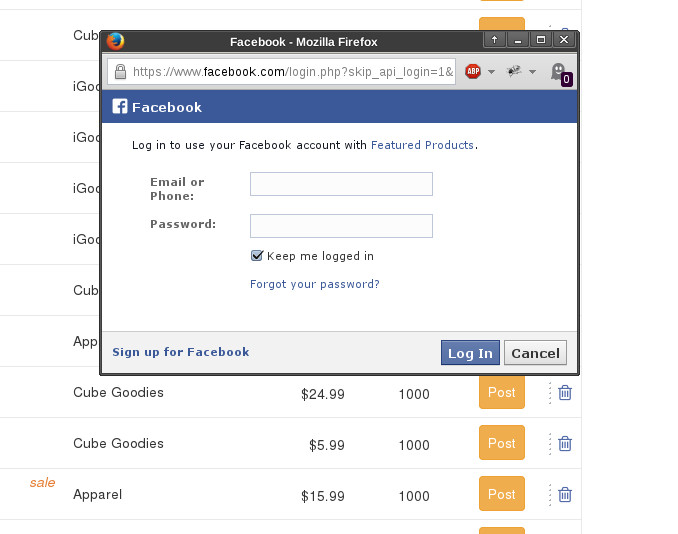Follow the Sign up for Facebook link

coord(181,352)
